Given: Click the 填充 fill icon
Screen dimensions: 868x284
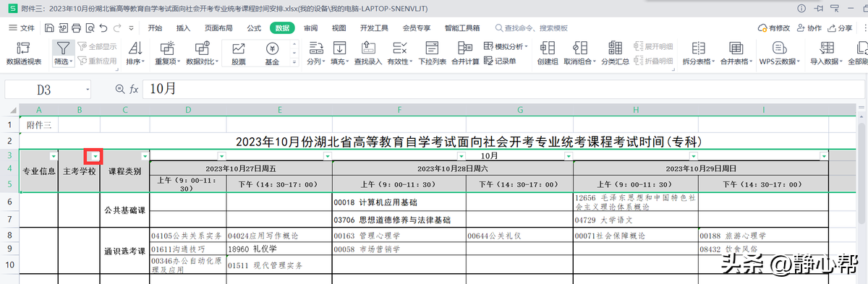Looking at the screenshot, I should tap(339, 48).
